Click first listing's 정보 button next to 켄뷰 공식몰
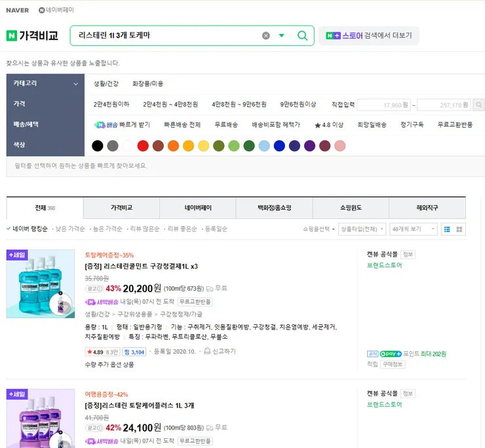Screen dimensions: 485x448 click(408, 254)
